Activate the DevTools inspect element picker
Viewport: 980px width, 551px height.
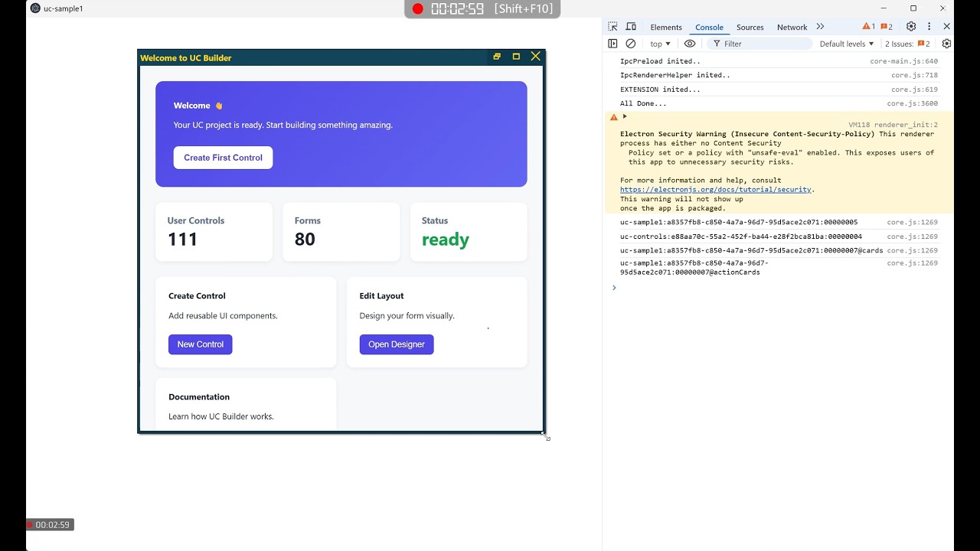click(x=612, y=27)
